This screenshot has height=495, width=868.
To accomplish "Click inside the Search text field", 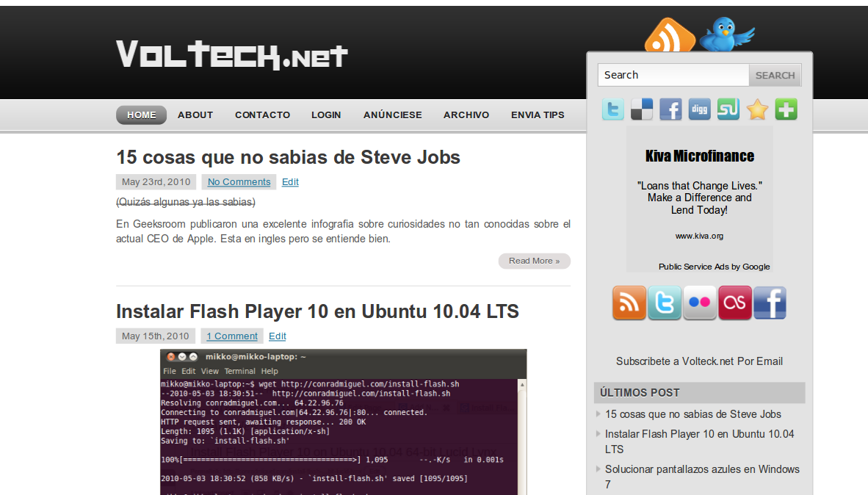I will [673, 75].
